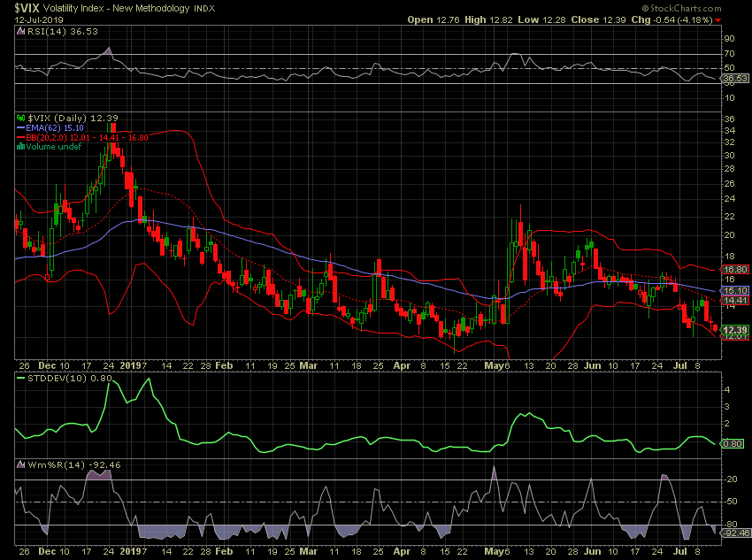Click the 0.80 STDDEV axis value tag
This screenshot has height=560, width=752.
[733, 443]
